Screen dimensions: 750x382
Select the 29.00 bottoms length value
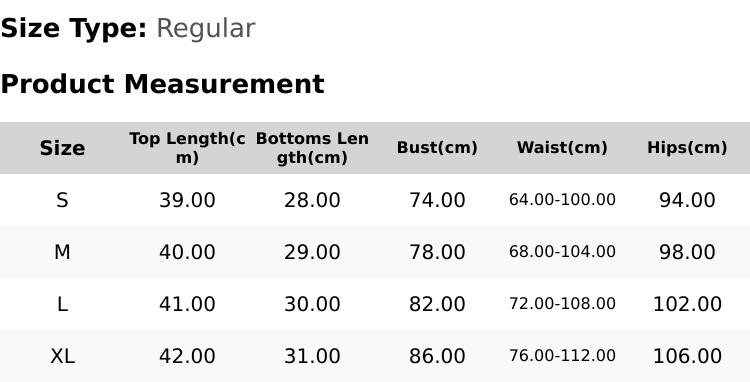click(312, 252)
